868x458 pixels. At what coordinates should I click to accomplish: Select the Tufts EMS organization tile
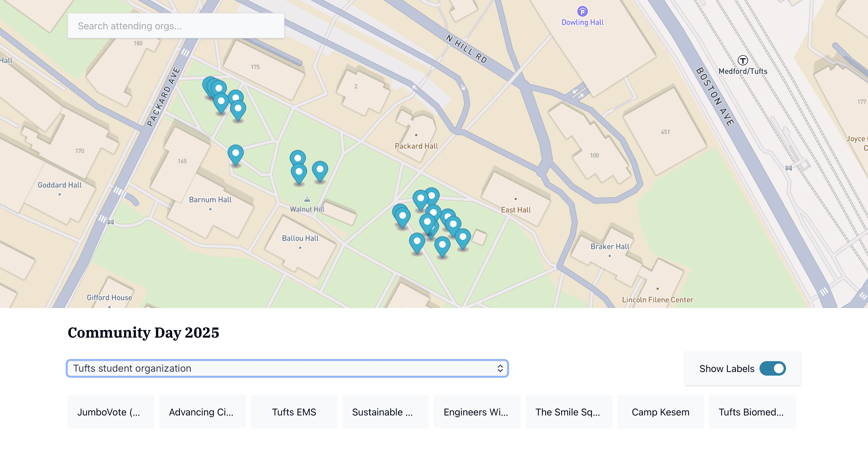pos(294,412)
